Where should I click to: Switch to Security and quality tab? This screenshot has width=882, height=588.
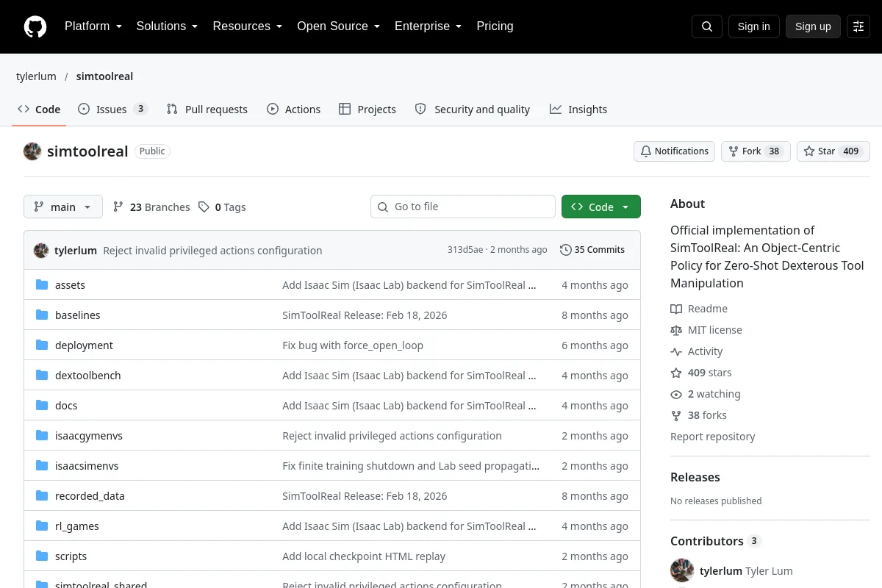[472, 109]
